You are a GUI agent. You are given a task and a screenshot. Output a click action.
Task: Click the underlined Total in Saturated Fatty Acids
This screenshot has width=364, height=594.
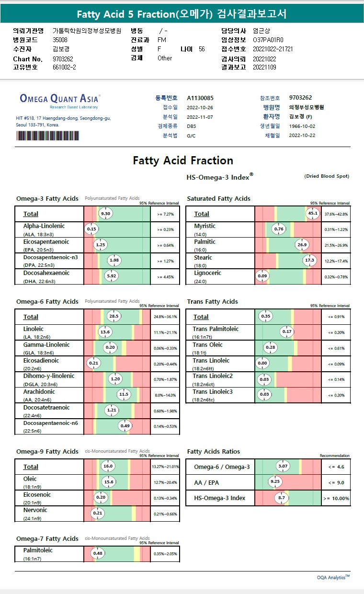(x=202, y=214)
